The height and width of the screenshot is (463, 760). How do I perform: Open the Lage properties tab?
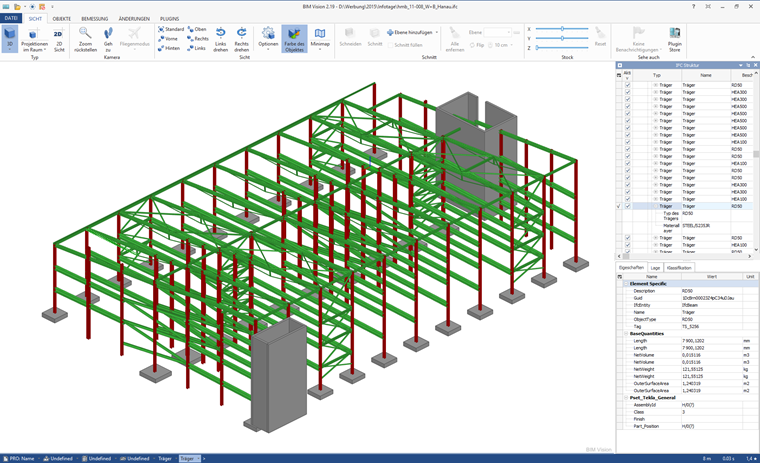coord(655,268)
